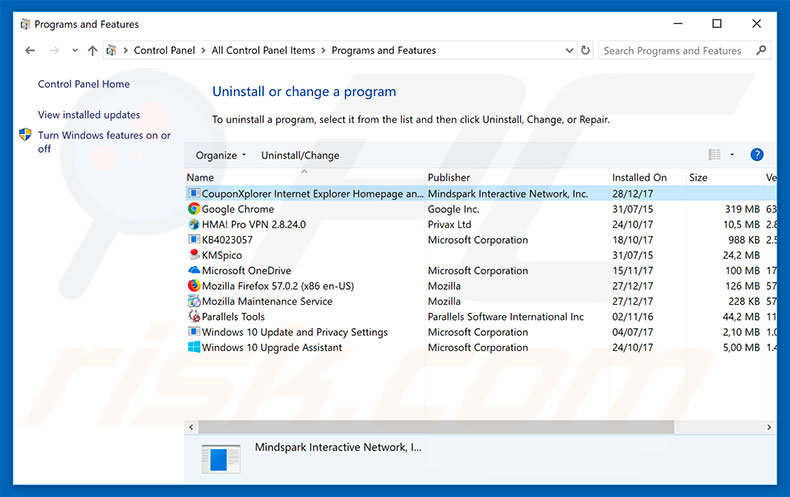Click Parallels Software International Inc publisher cell

(x=505, y=317)
